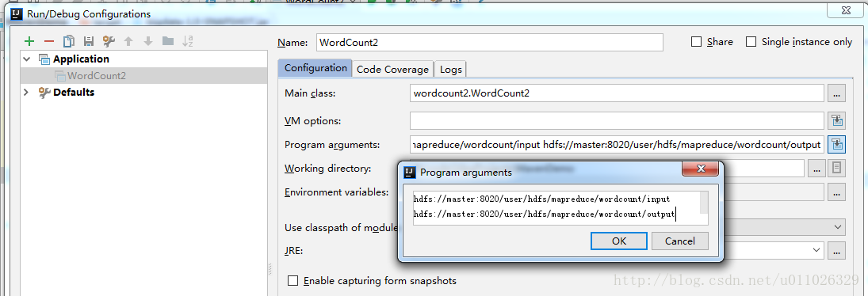Switch to Logs tab
868x296 pixels.
click(450, 69)
